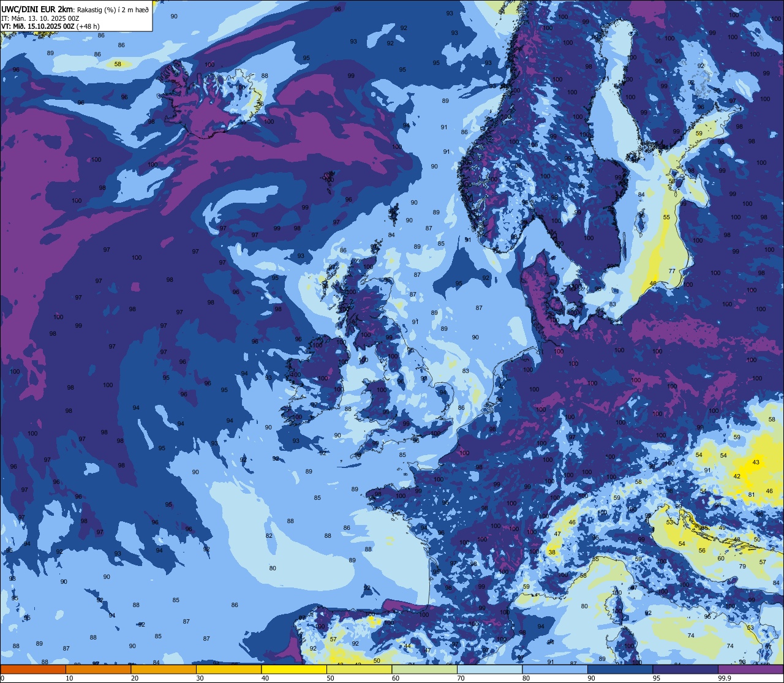Click the 80–90% light blue legend swatch
This screenshot has width=784, height=683.
coord(555,670)
